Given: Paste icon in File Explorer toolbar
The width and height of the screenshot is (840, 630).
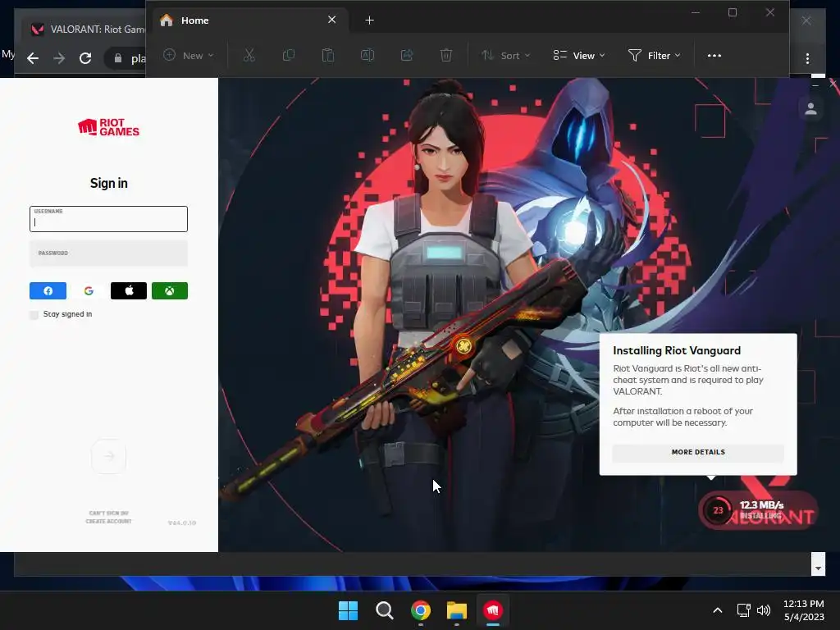Looking at the screenshot, I should click(328, 55).
